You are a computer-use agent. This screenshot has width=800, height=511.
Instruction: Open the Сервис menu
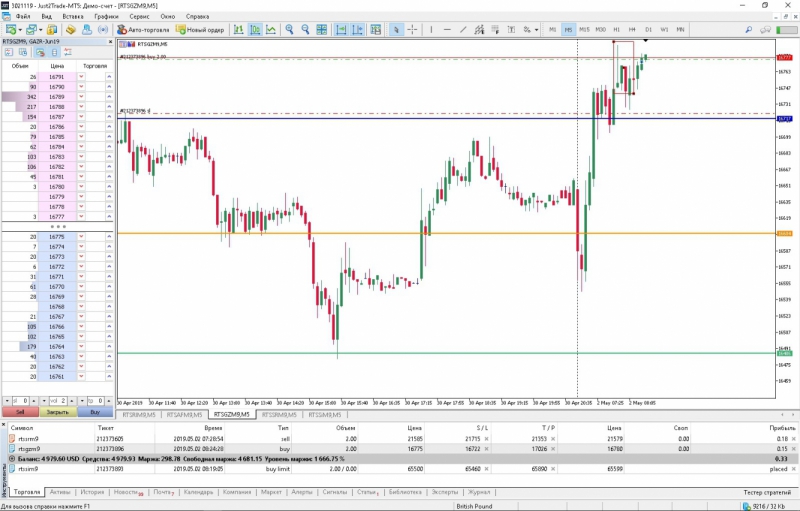tap(139, 16)
